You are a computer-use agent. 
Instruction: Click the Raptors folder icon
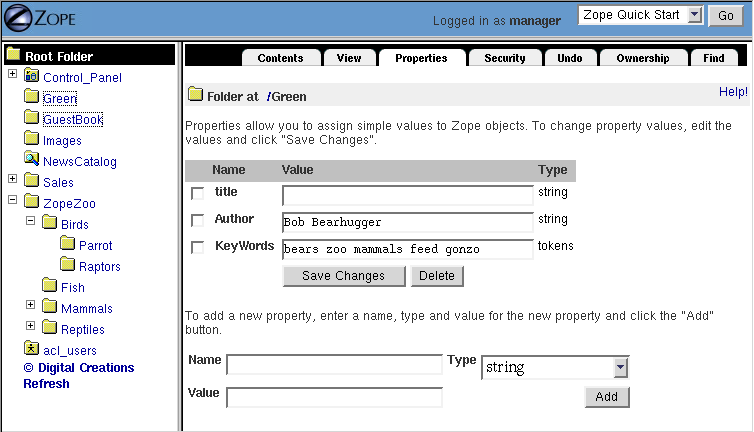[x=67, y=266]
